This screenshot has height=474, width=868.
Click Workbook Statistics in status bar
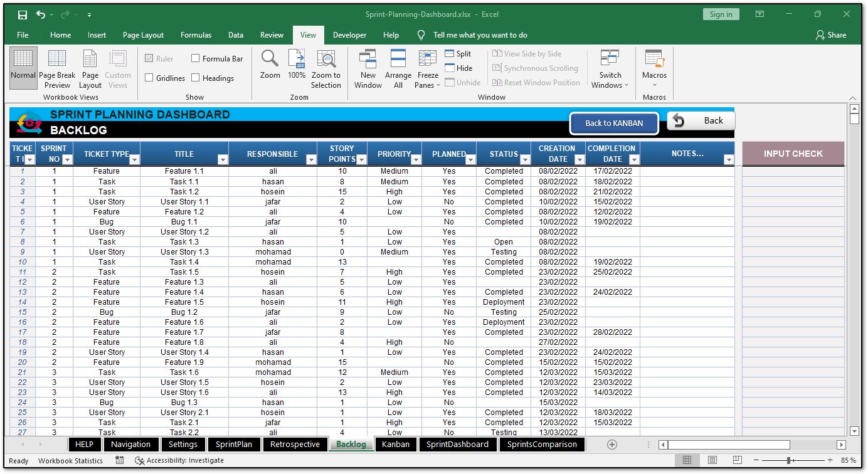pos(70,461)
